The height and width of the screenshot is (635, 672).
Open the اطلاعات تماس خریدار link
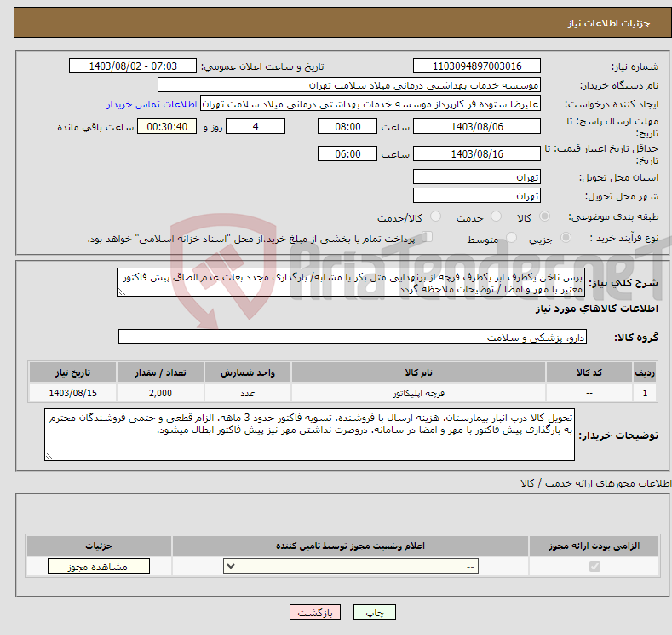point(152,104)
